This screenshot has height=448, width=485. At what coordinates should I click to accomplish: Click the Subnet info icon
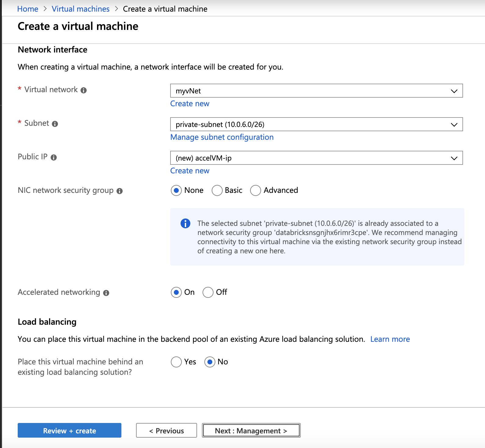click(55, 124)
